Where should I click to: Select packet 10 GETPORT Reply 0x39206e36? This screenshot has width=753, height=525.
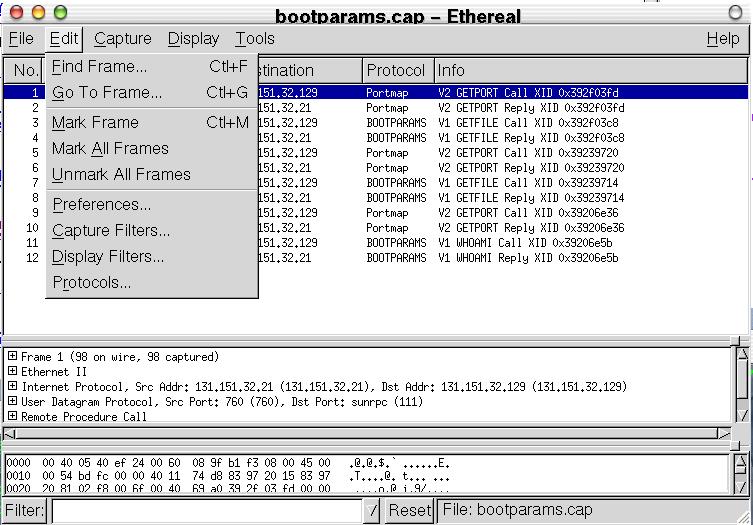coord(376,228)
